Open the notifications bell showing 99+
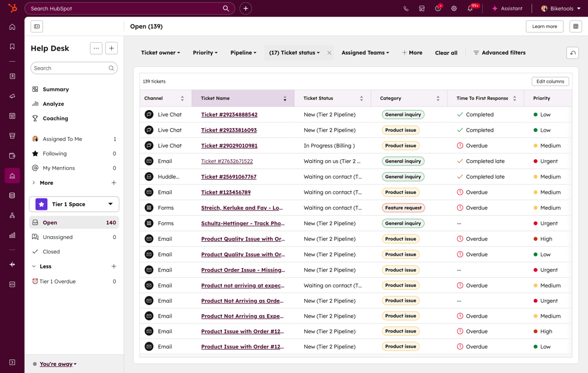The height and width of the screenshot is (373, 588). (470, 9)
